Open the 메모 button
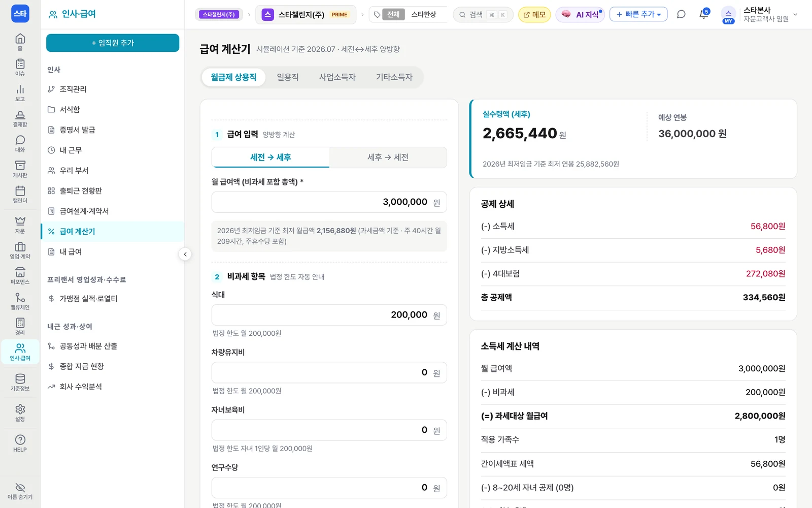Image resolution: width=812 pixels, height=508 pixels. 534,14
